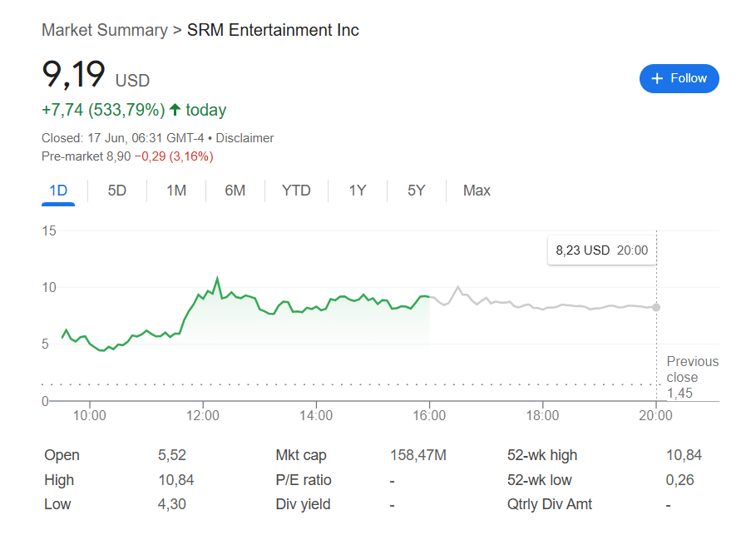756x535 pixels.
Task: Click the High value 10,84 in left column
Action: click(x=176, y=480)
